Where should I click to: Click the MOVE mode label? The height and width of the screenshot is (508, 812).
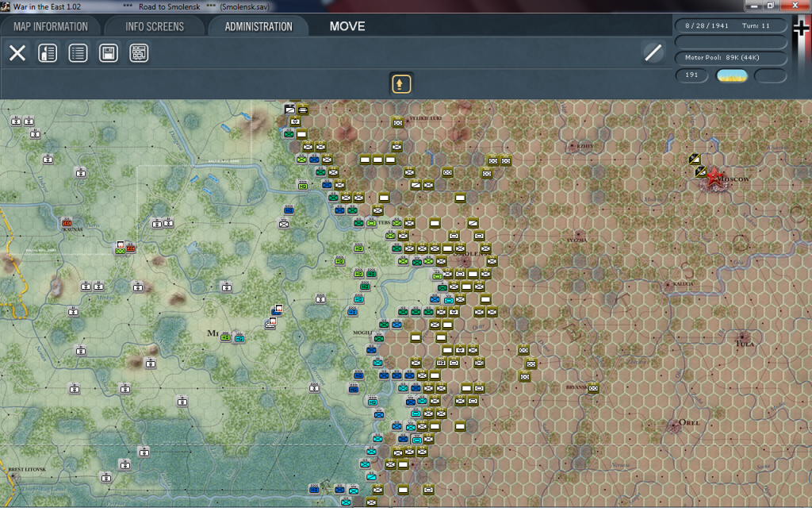tap(347, 26)
